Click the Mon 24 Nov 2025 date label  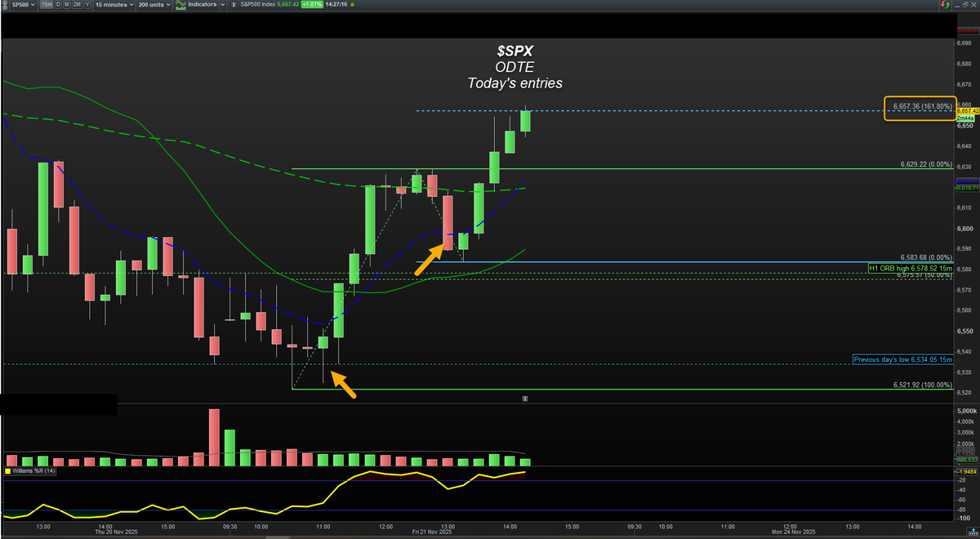tap(793, 532)
